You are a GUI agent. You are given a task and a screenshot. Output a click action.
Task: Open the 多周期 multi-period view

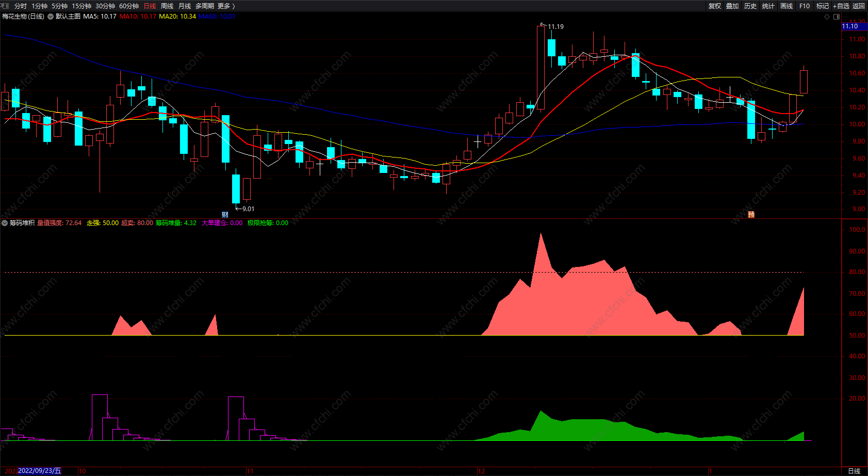(x=205, y=6)
